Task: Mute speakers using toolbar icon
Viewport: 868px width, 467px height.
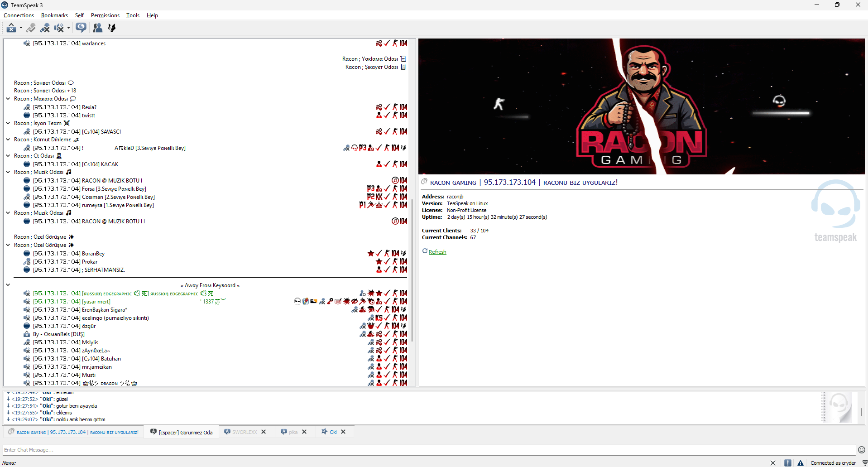Action: coord(59,28)
